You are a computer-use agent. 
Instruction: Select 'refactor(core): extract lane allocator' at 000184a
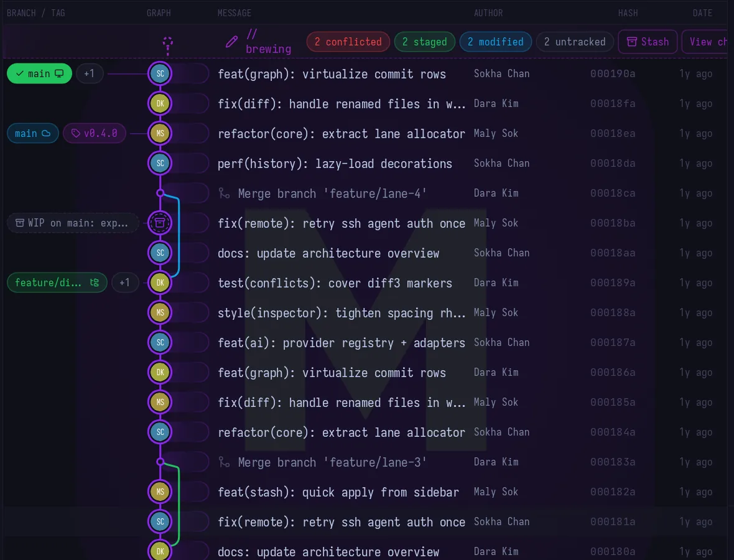[341, 432]
